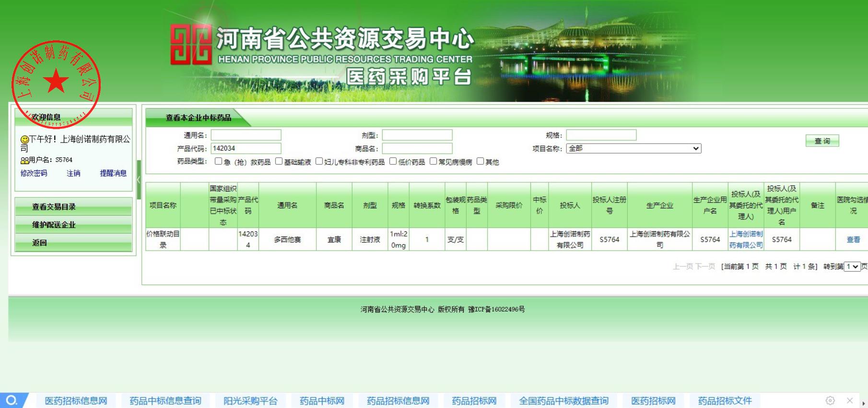Go to 下一页 in the pagination
The width and height of the screenshot is (868, 408).
tap(705, 266)
